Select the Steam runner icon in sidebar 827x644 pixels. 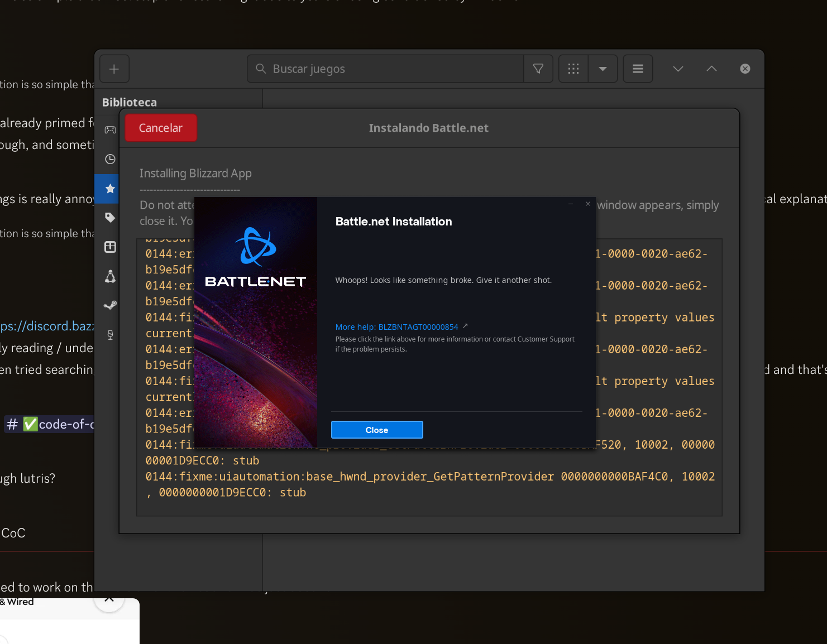[x=110, y=305]
